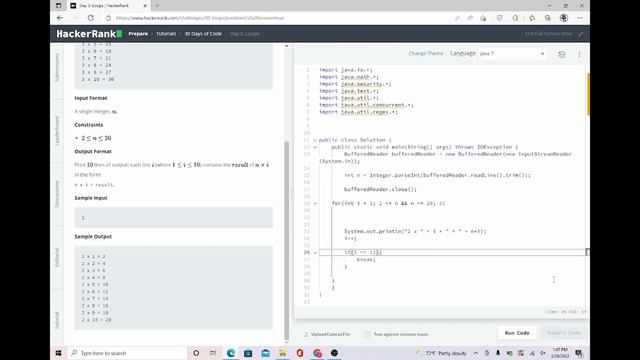Open the Windows Start menu
Viewport: 640px width, 360px height.
58,353
